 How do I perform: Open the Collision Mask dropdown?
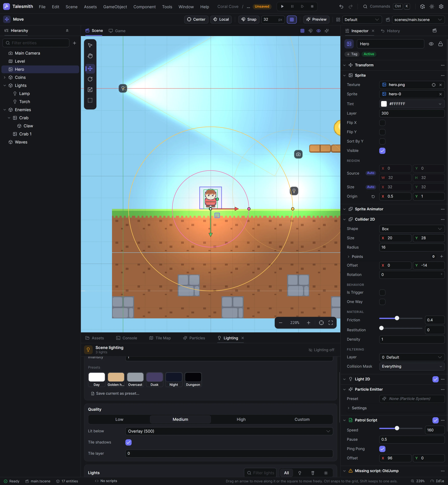coord(412,366)
